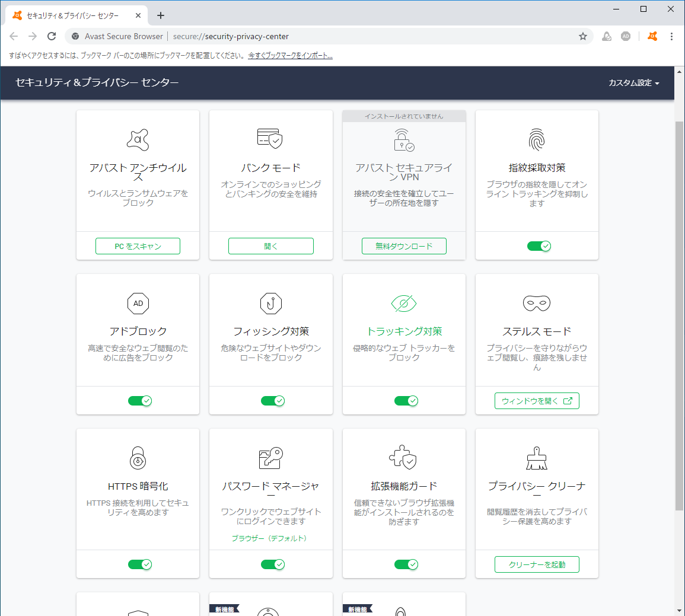Click the ステルス モード title
This screenshot has height=616, width=685.
[537, 331]
